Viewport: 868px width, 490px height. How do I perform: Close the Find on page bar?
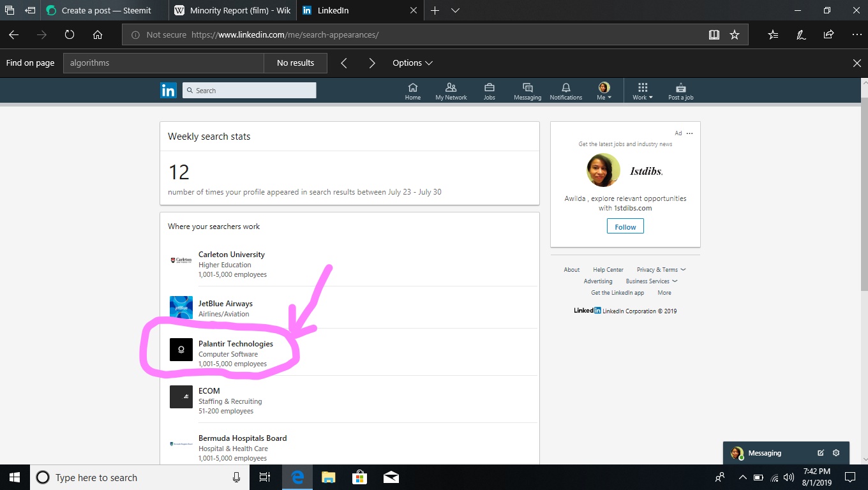coord(857,63)
